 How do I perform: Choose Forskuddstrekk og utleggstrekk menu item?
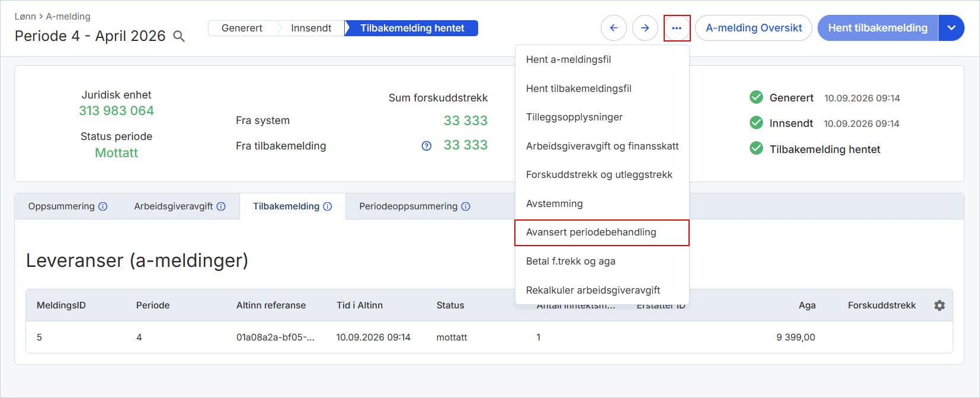click(x=602, y=174)
